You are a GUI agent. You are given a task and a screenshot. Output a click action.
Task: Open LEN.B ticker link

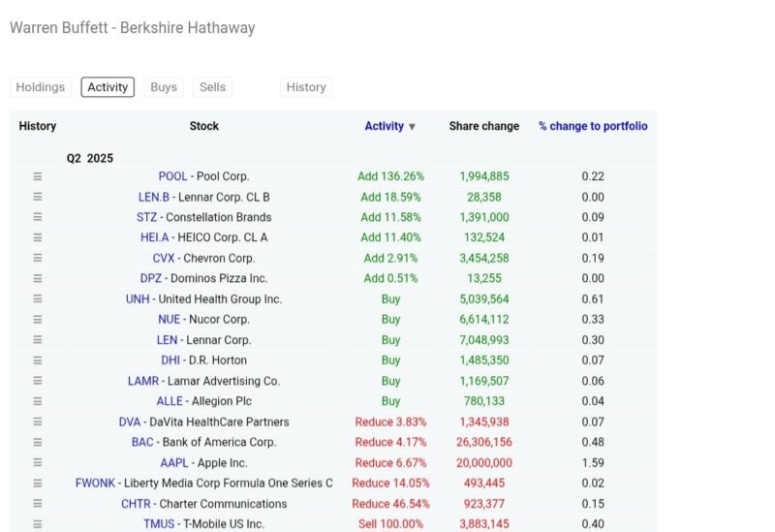click(x=153, y=197)
